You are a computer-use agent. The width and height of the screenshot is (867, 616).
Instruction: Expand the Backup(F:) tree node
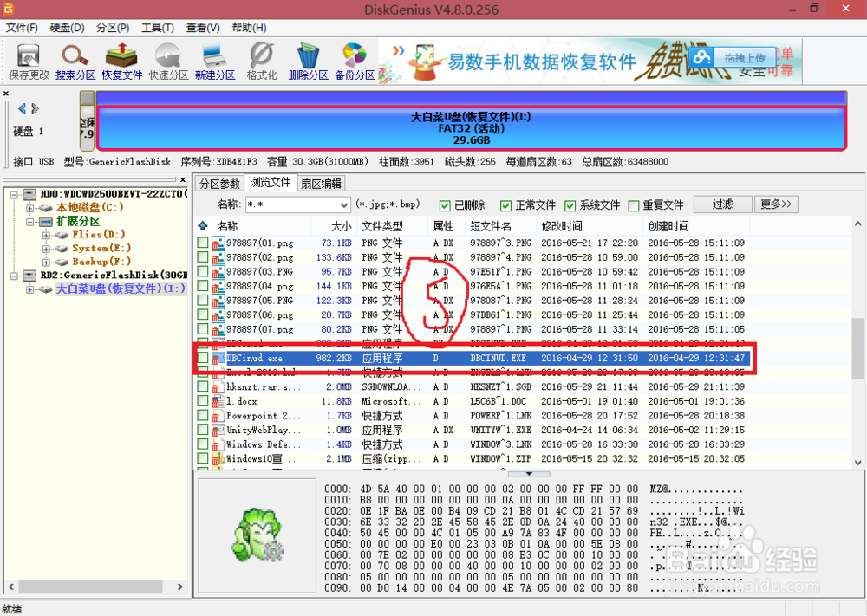47,262
